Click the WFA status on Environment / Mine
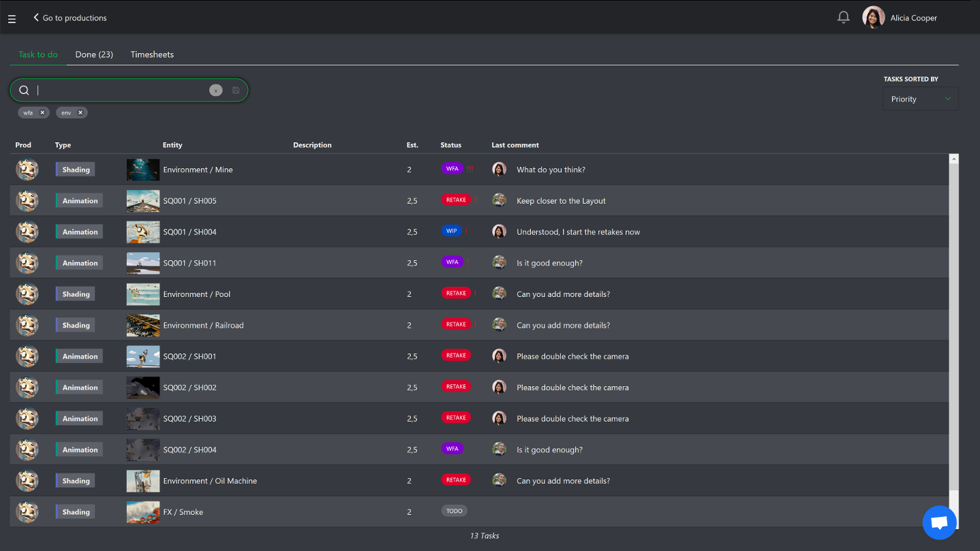The height and width of the screenshot is (551, 980). point(452,169)
